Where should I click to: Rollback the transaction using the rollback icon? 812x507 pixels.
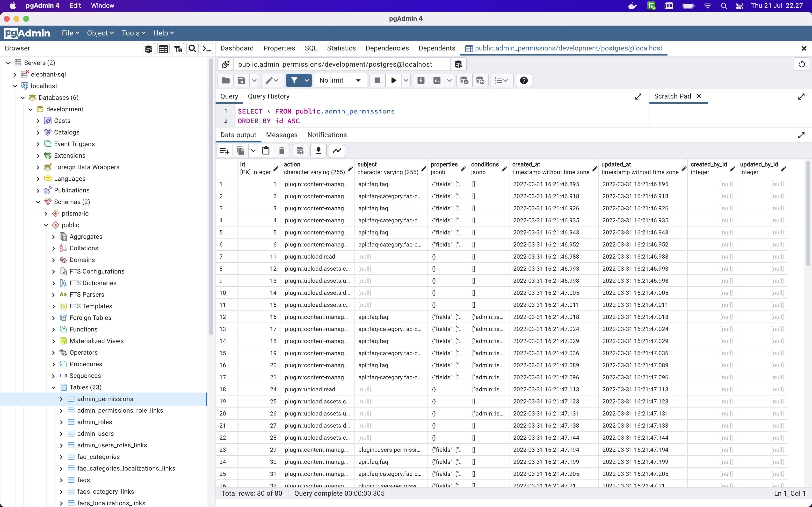(x=480, y=80)
